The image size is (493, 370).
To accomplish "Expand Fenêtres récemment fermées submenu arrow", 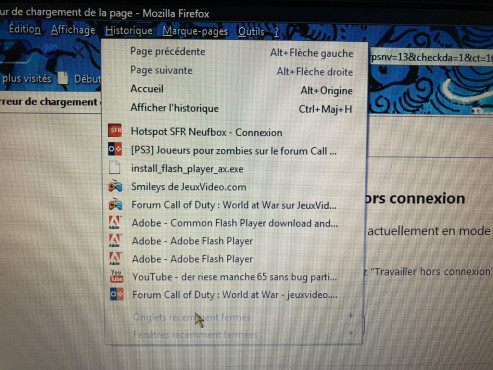I will coord(351,333).
